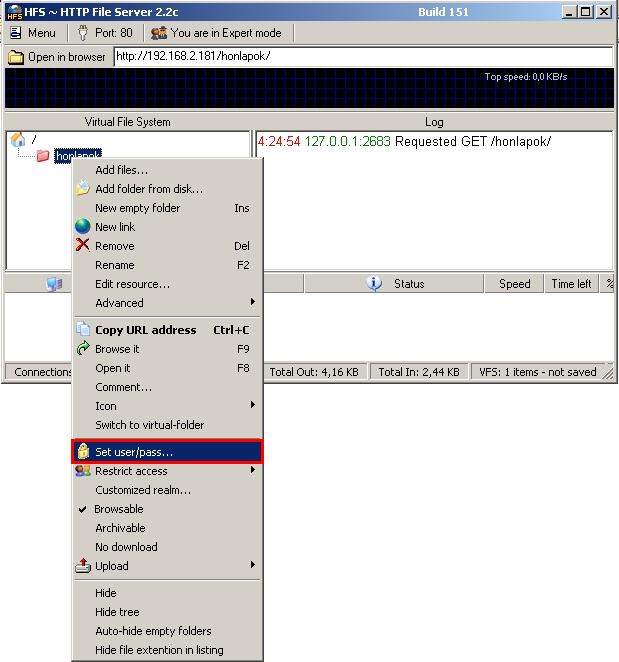Choose Comment... entry
Screen dimensions: 619x662
point(167,387)
